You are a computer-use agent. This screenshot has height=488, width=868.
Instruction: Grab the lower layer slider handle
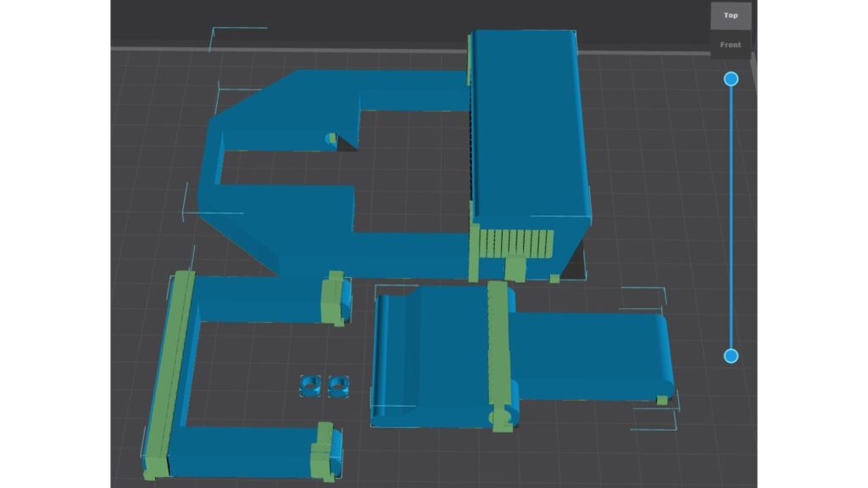coord(732,357)
